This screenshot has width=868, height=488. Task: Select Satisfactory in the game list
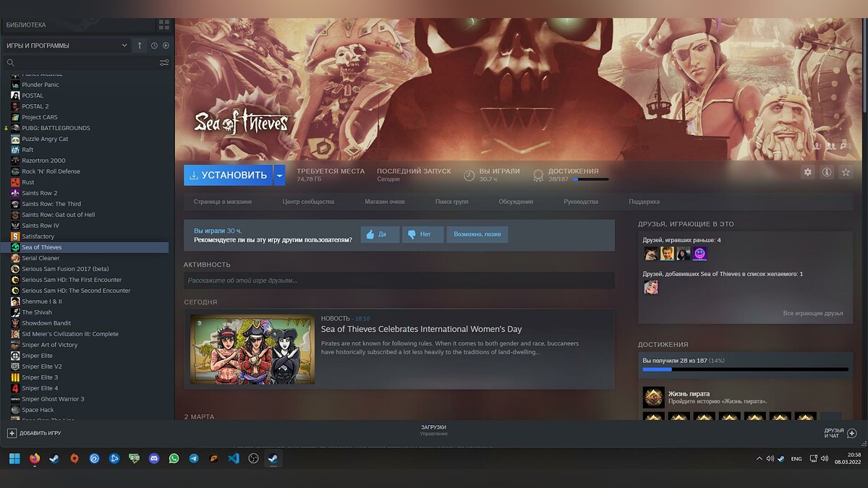38,236
